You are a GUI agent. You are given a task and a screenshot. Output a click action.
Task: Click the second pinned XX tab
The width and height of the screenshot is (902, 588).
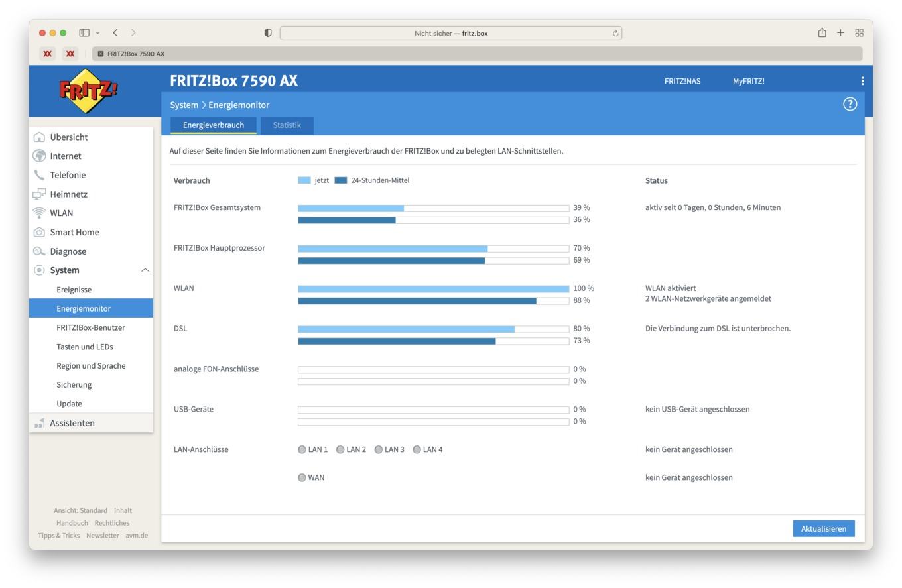pos(70,54)
